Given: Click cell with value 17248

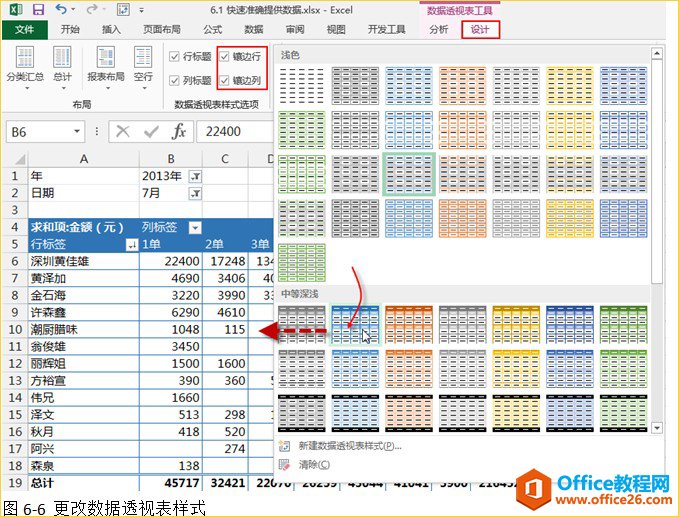Looking at the screenshot, I should point(226,262).
